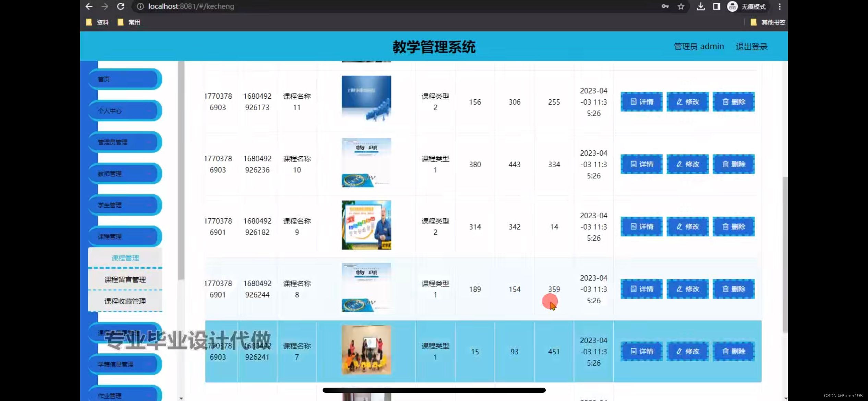Expand the 学籍信息管理 sidebar menu
This screenshot has height=401, width=868.
[125, 364]
